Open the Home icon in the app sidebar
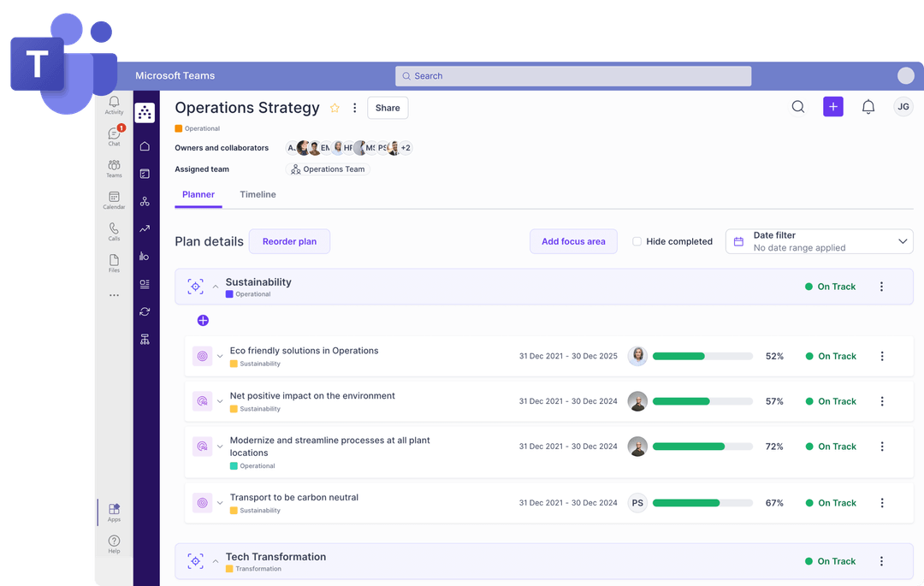The height and width of the screenshot is (586, 924). click(x=145, y=145)
